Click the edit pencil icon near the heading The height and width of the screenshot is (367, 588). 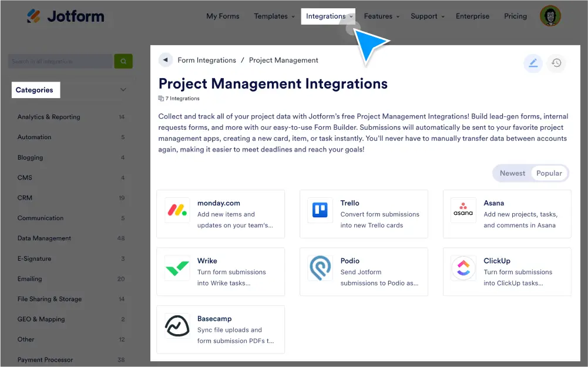(533, 63)
